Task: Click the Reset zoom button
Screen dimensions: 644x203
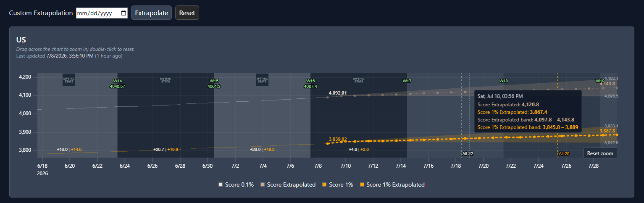Action: click(600, 153)
